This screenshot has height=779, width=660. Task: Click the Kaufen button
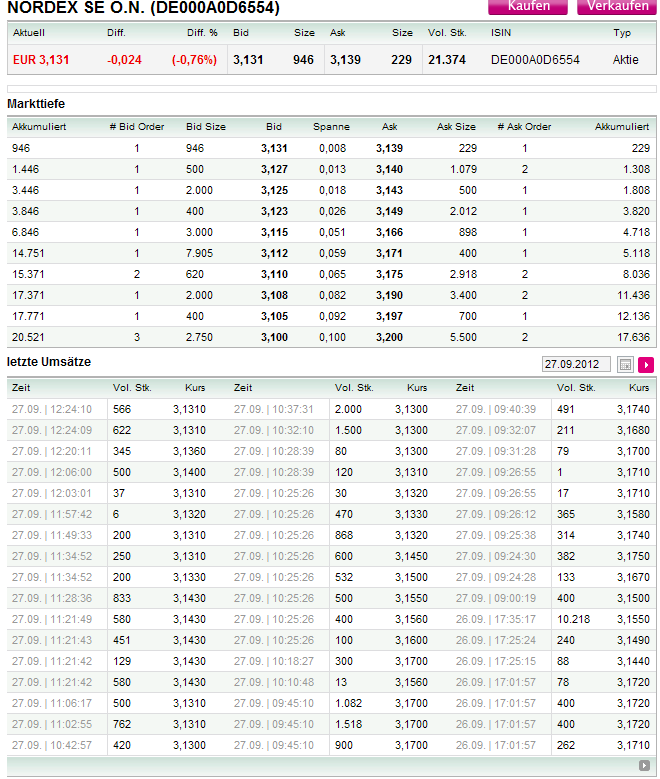coord(528,6)
